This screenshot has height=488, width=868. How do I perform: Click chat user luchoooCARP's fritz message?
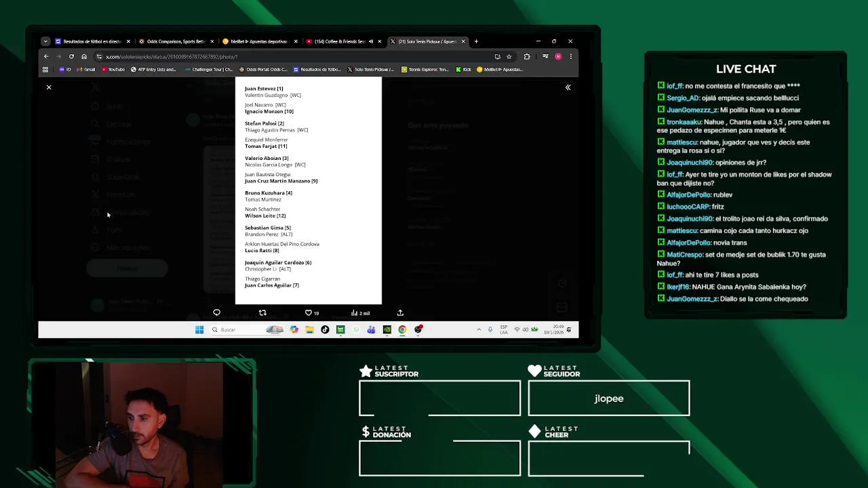(x=691, y=207)
